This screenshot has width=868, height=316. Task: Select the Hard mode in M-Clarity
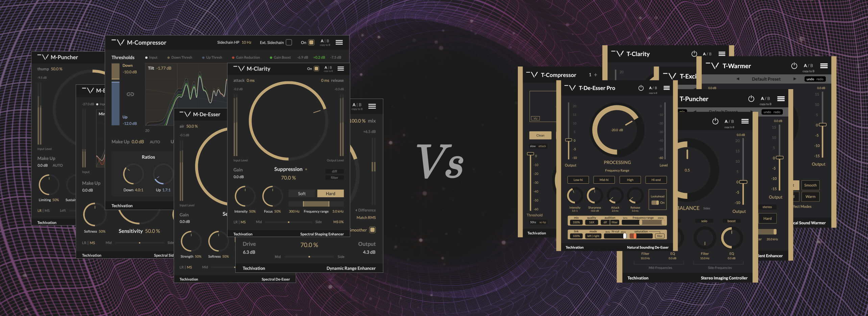330,193
